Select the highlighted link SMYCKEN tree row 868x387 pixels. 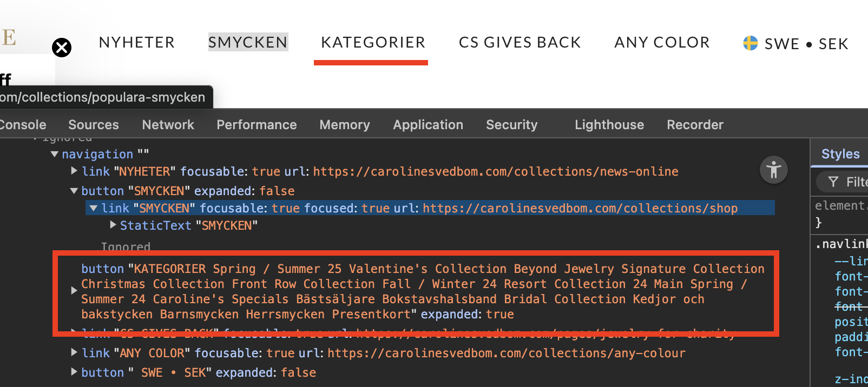[x=430, y=208]
